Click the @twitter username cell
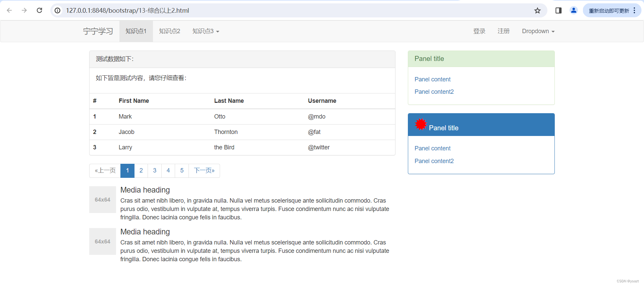644x286 pixels. tap(319, 147)
